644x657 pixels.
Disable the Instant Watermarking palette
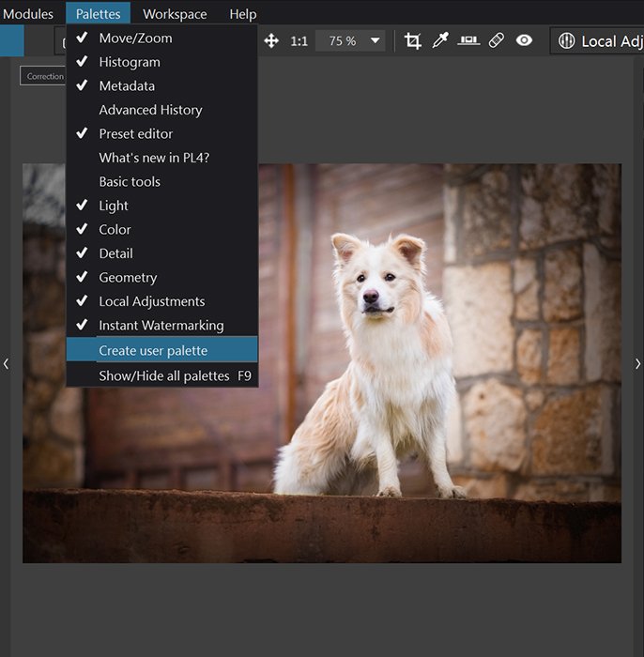pos(161,326)
